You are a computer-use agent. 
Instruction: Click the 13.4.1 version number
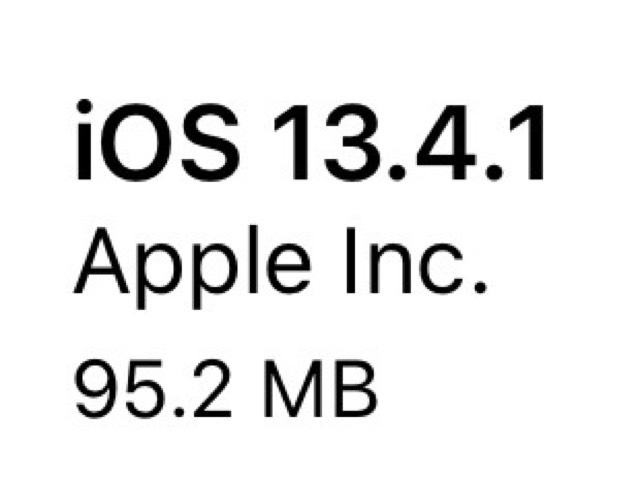(x=408, y=142)
